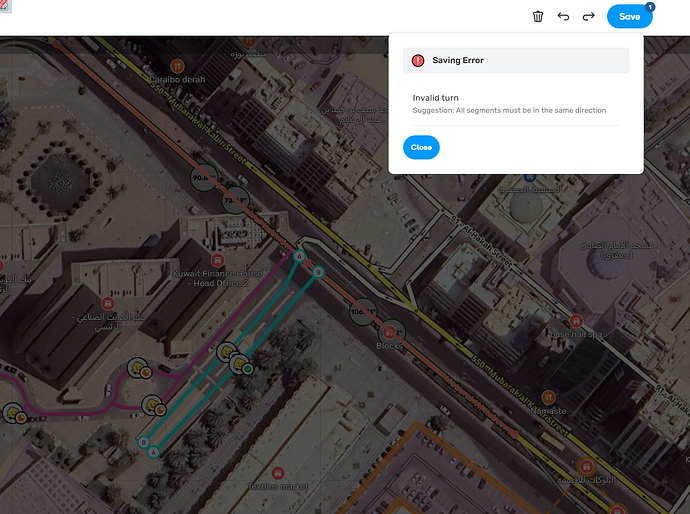This screenshot has height=514, width=690.
Task: Select the Blocks place marker
Action: click(x=389, y=332)
